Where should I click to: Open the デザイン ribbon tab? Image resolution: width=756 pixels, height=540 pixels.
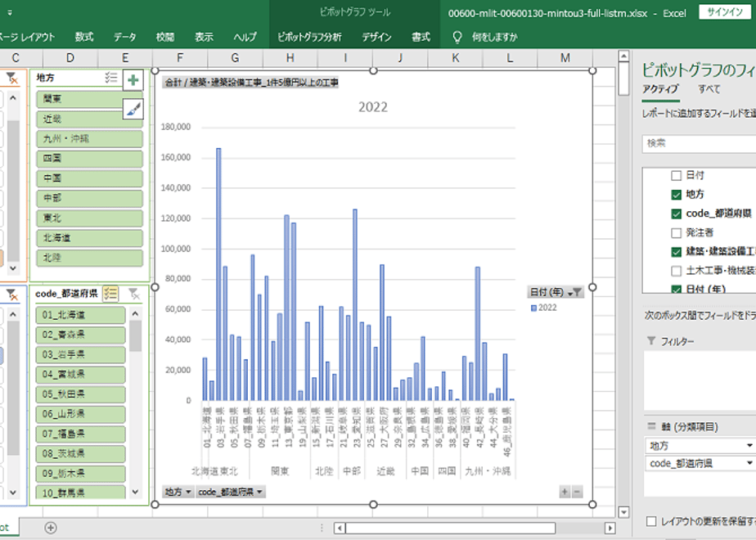pos(376,37)
